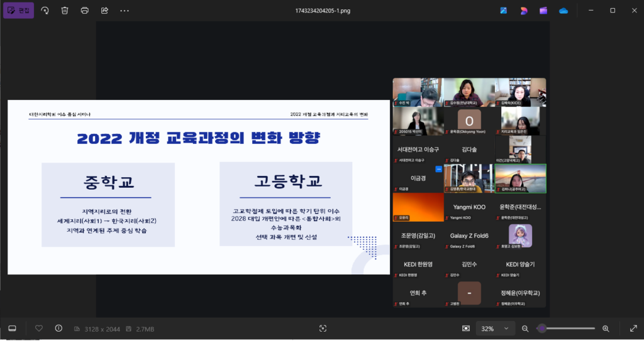Image resolution: width=644 pixels, height=341 pixels.
Task: Zoom in with the plus magnifier
Action: (606, 328)
